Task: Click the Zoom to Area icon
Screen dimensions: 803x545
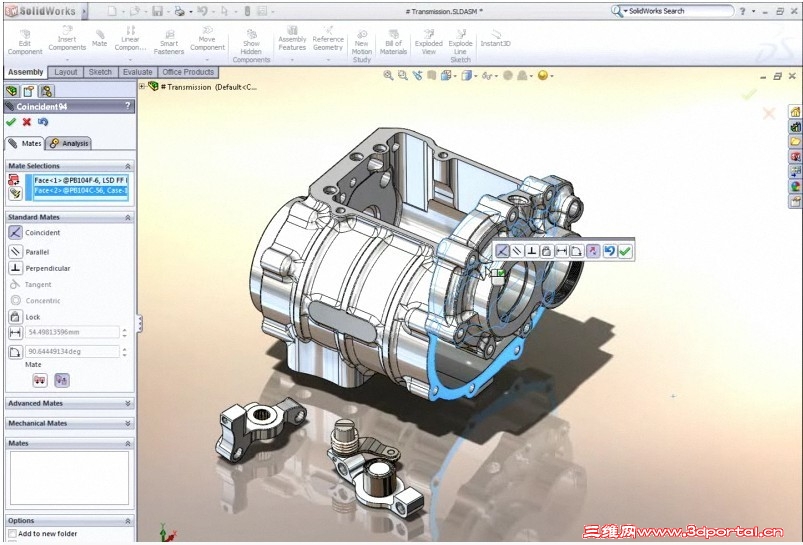Action: pyautogui.click(x=403, y=76)
